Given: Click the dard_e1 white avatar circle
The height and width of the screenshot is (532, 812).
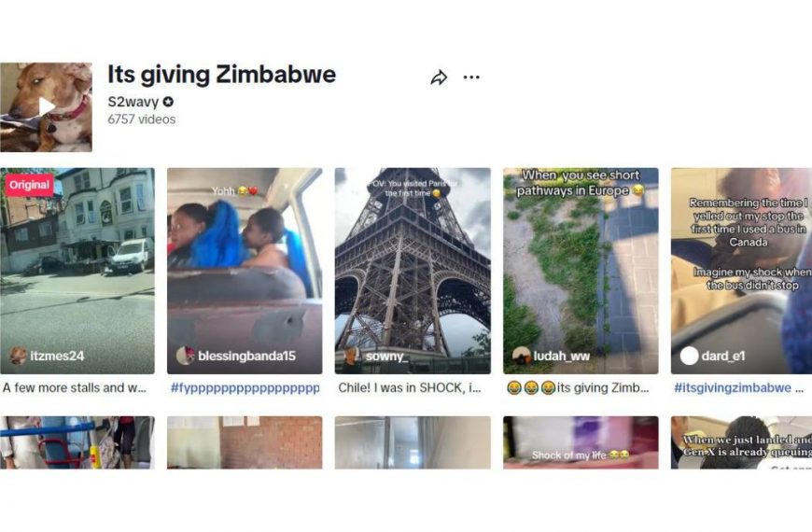Looking at the screenshot, I should (x=690, y=356).
